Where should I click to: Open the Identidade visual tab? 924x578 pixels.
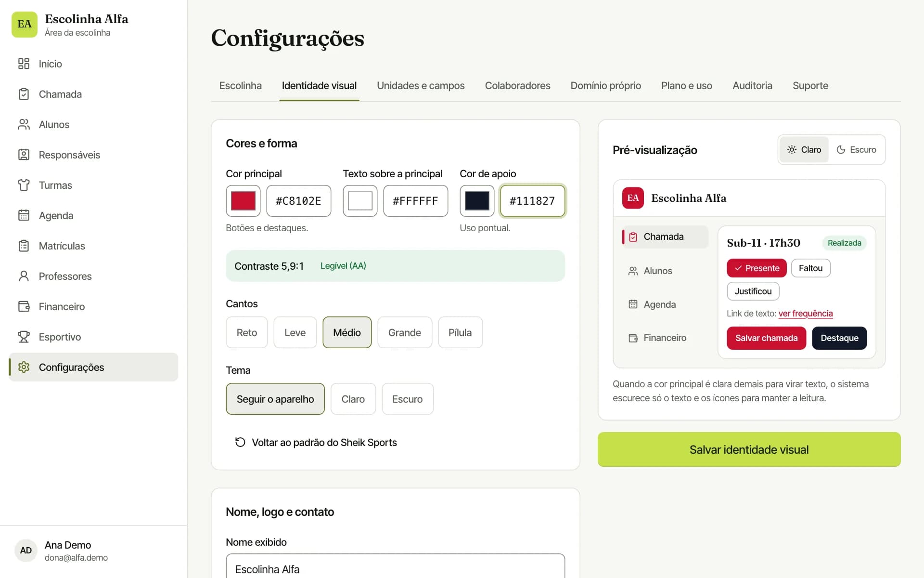tap(319, 86)
